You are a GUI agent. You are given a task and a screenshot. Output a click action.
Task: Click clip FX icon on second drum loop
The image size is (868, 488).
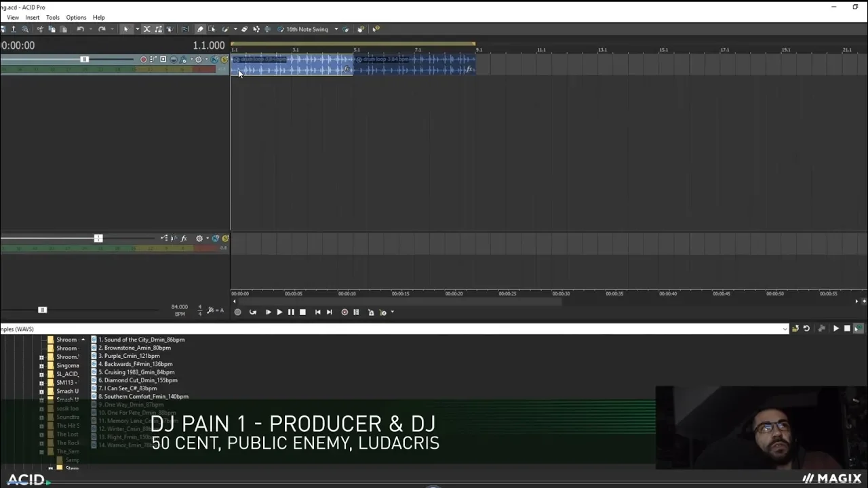pos(469,69)
